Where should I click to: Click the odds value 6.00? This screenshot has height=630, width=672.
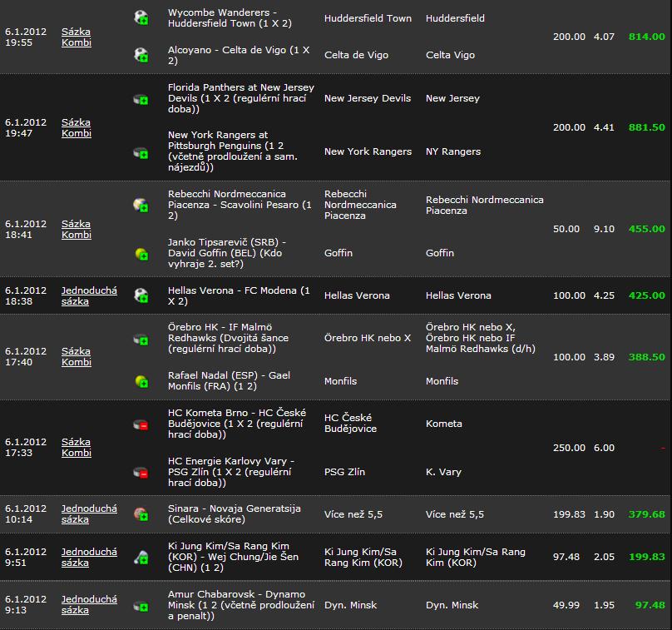coord(604,448)
